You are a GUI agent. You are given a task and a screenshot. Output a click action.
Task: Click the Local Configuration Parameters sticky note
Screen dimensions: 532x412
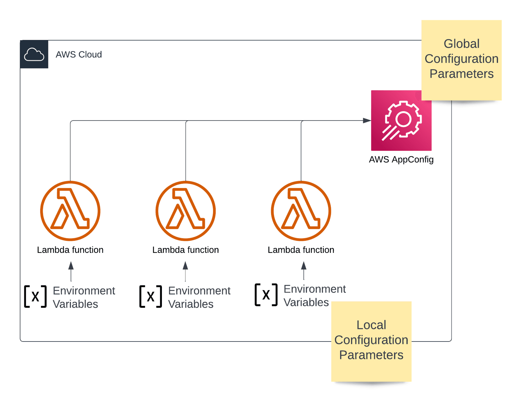point(371,341)
